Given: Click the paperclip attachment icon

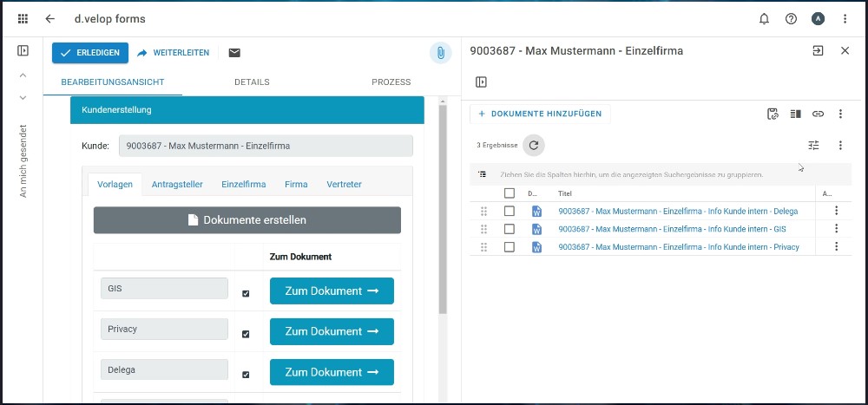Looking at the screenshot, I should (441, 53).
